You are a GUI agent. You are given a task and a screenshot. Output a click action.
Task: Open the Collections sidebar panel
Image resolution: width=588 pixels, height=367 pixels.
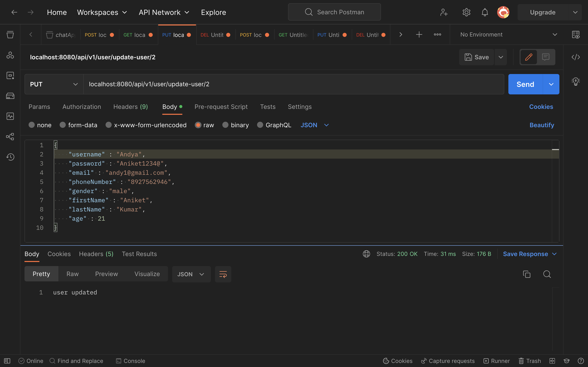10,35
